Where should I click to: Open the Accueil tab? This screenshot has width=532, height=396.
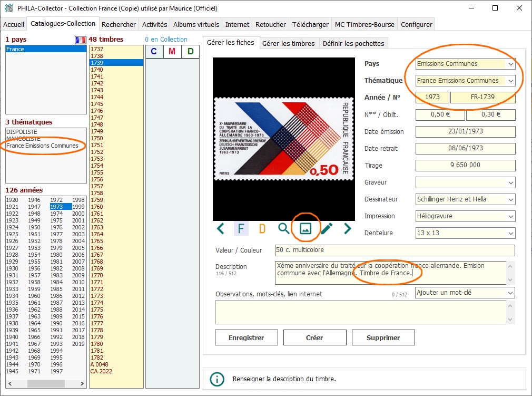[14, 24]
